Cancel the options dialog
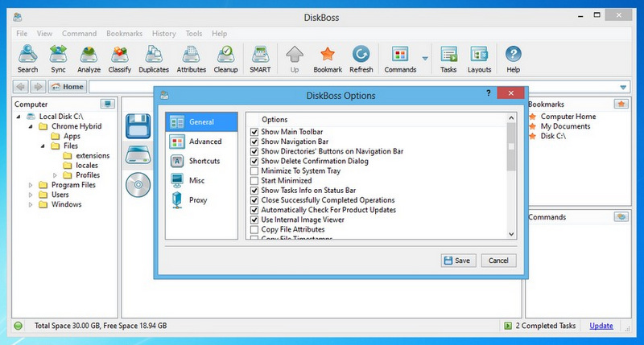644x345 pixels. click(x=498, y=261)
